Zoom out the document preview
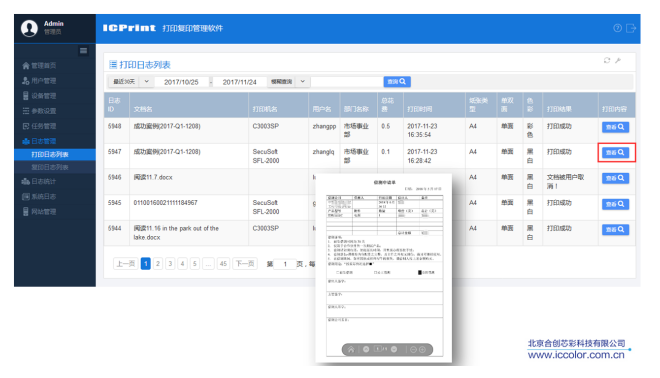Viewport: 660px width, 378px height. click(413, 349)
